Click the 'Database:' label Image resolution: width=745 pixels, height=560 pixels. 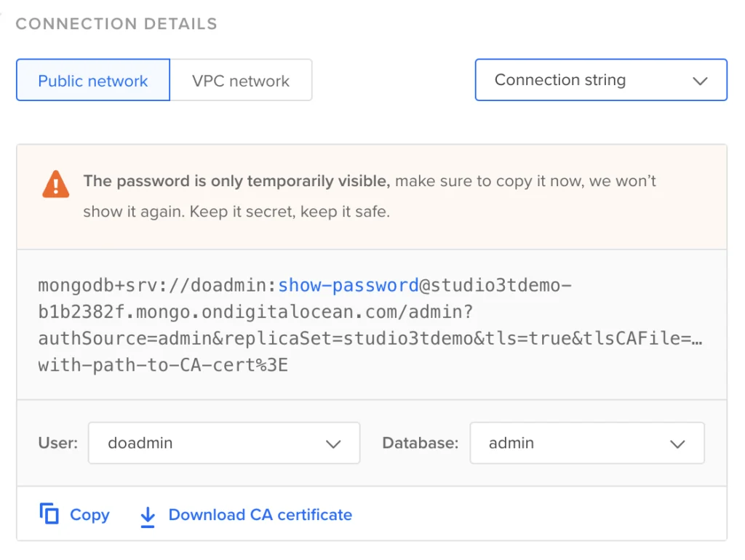coord(421,443)
